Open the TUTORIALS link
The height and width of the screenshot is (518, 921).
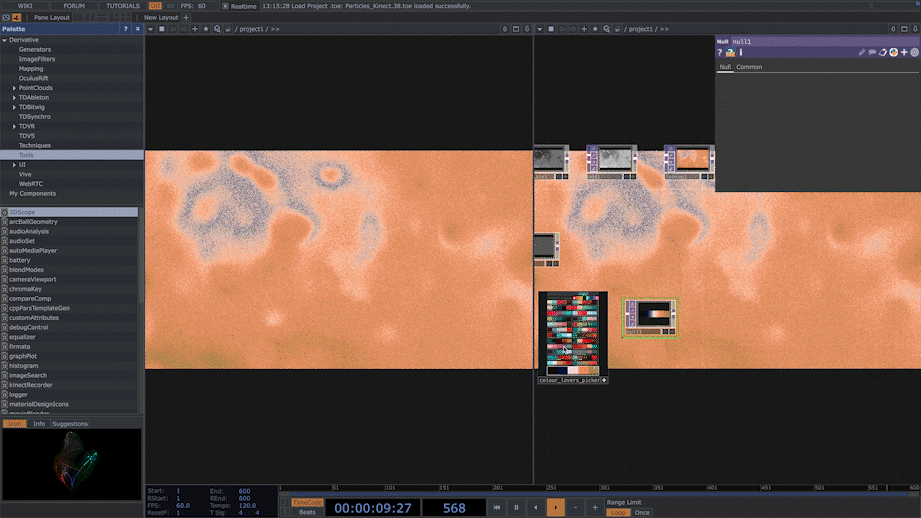(123, 6)
